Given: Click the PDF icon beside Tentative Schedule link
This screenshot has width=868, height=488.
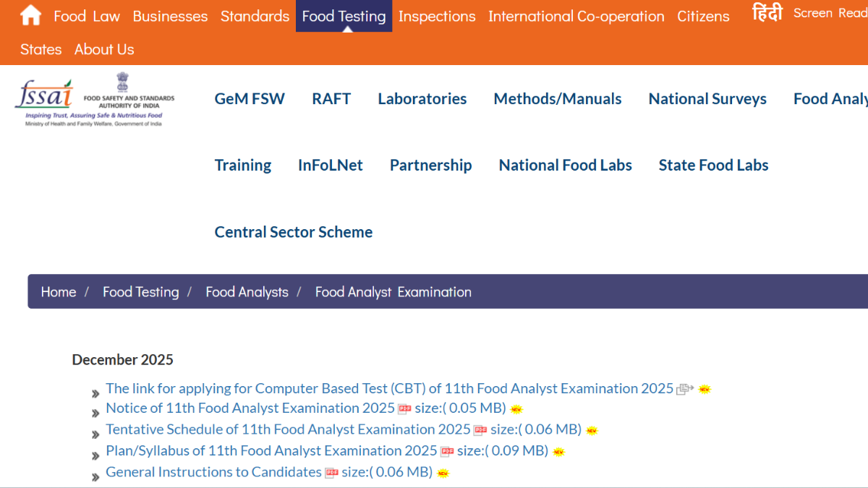Looking at the screenshot, I should 480,430.
